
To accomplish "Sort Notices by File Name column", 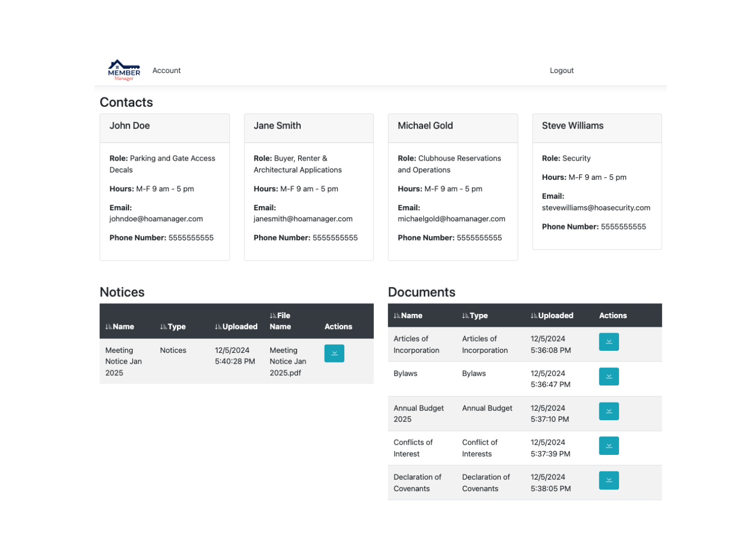I will coord(280,321).
